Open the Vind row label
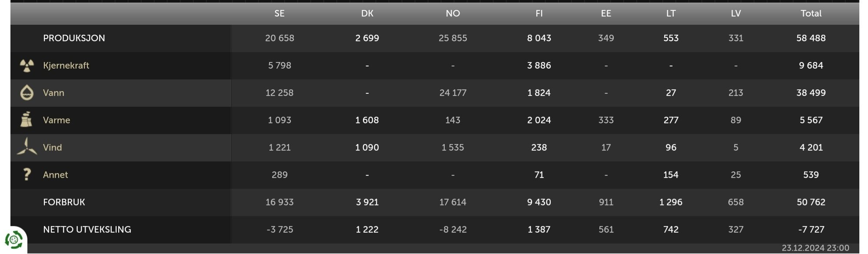 coord(52,148)
